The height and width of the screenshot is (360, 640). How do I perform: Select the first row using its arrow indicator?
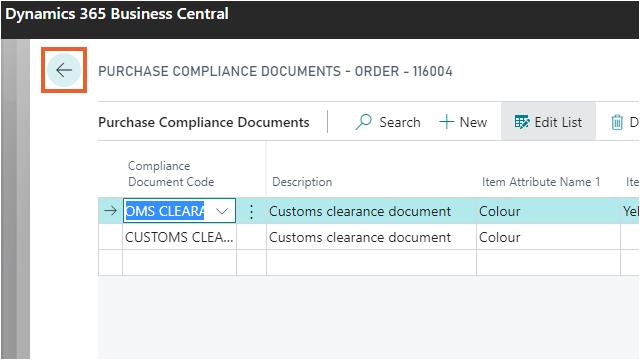click(110, 211)
